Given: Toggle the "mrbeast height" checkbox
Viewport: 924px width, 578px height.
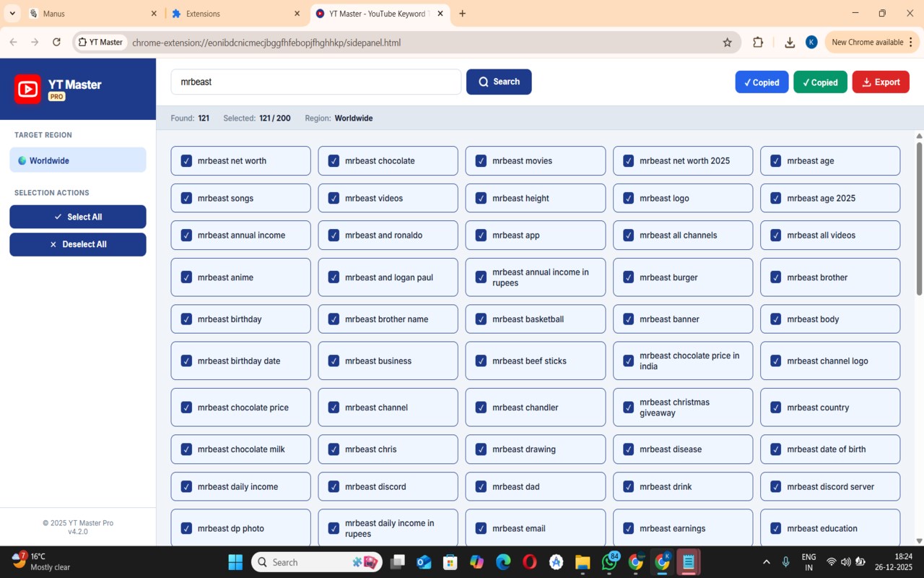Looking at the screenshot, I should coord(481,198).
